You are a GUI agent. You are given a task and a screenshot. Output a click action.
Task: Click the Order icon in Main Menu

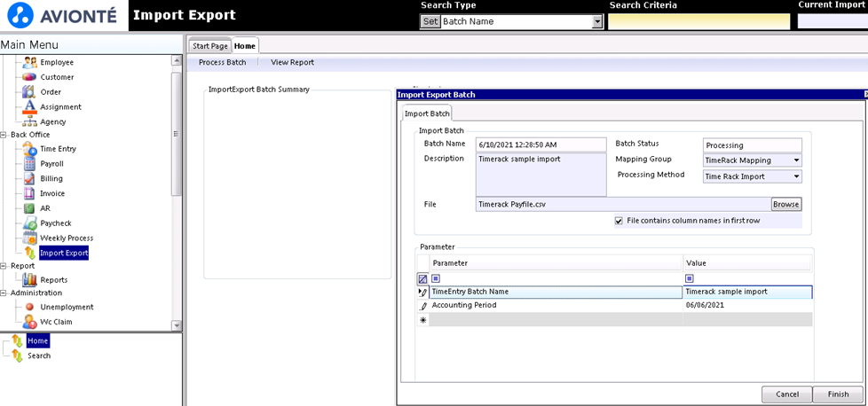point(30,92)
